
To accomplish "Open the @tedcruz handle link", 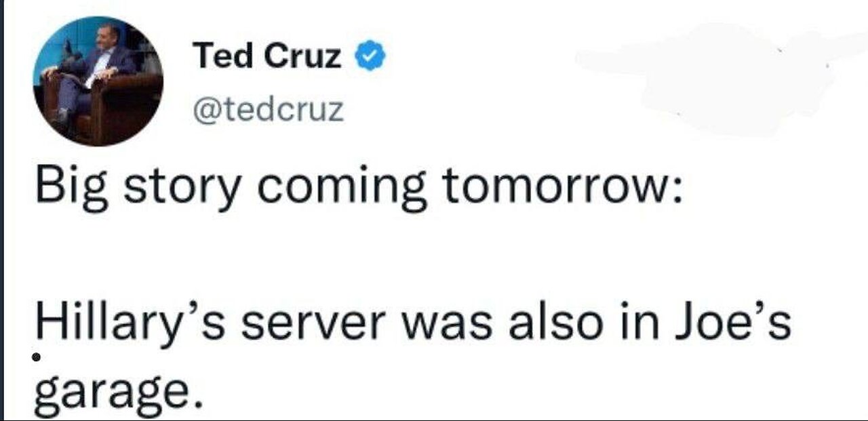I will pyautogui.click(x=269, y=109).
